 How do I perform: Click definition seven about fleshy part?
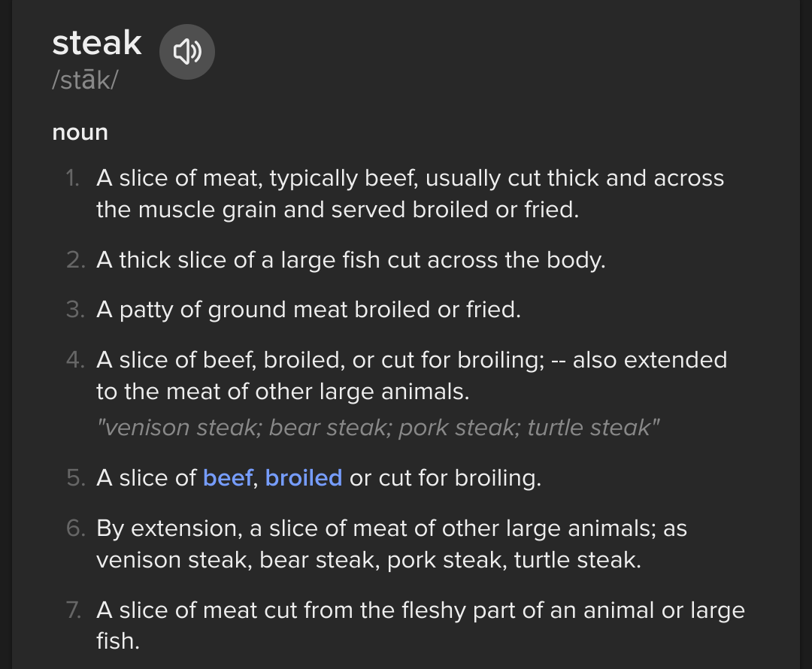click(420, 625)
